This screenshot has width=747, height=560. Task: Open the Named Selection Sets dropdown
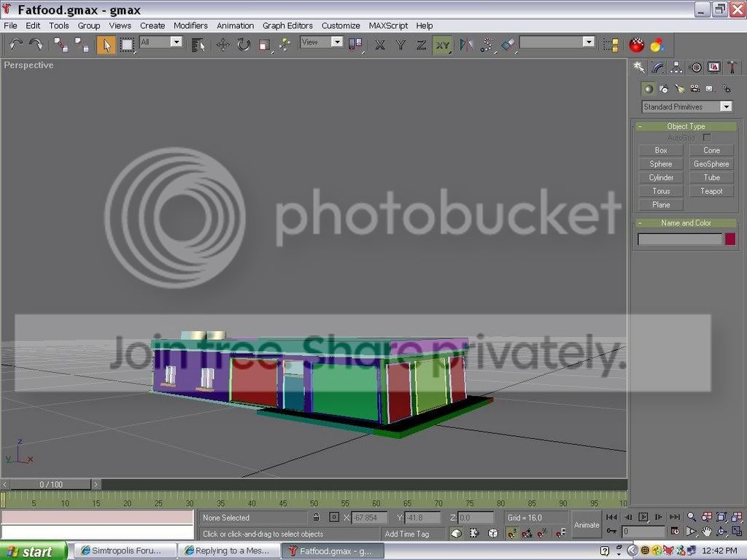pos(557,42)
